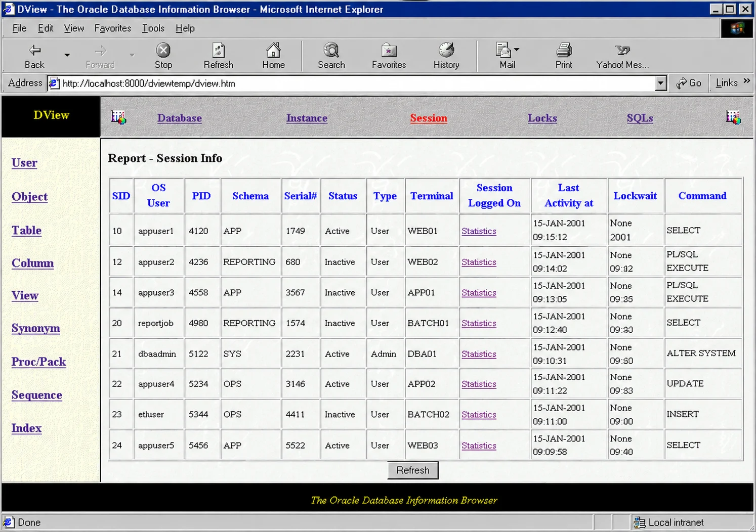
Task: Open the Table sidebar link
Action: coord(27,231)
